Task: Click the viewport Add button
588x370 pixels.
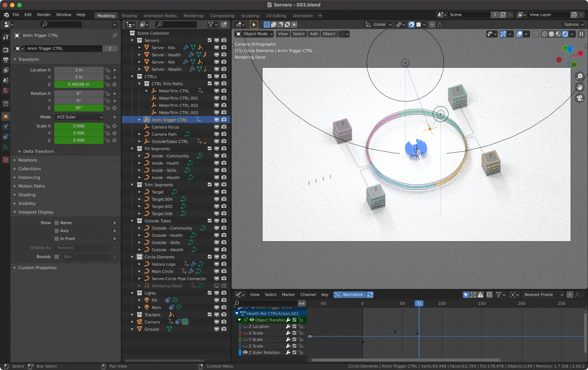Action: 314,34
